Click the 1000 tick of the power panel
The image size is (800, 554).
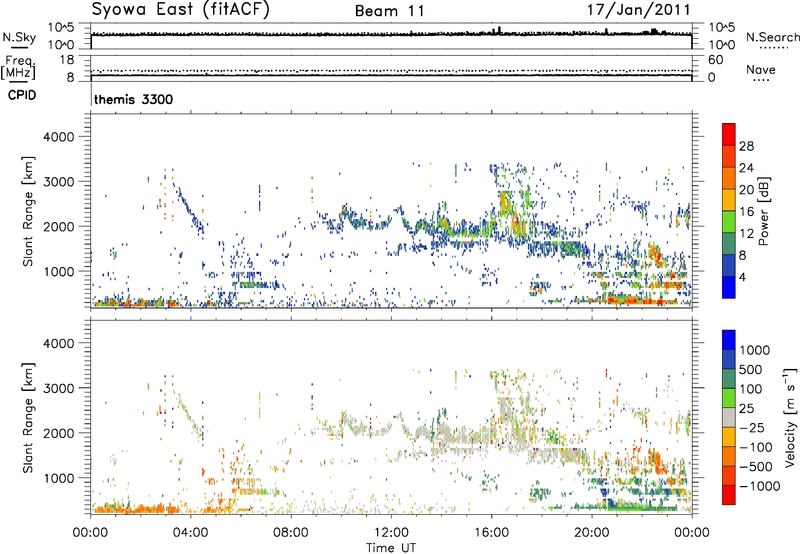pos(58,271)
